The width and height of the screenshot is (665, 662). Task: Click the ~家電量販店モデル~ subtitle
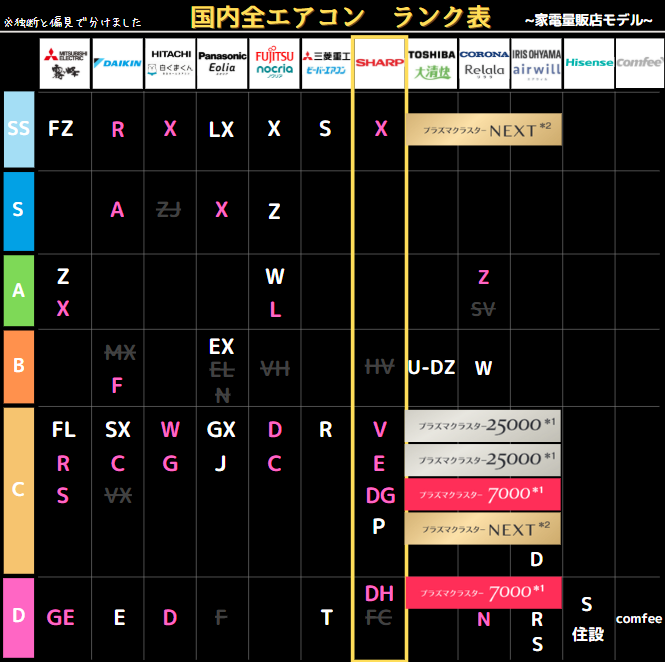coord(589,20)
